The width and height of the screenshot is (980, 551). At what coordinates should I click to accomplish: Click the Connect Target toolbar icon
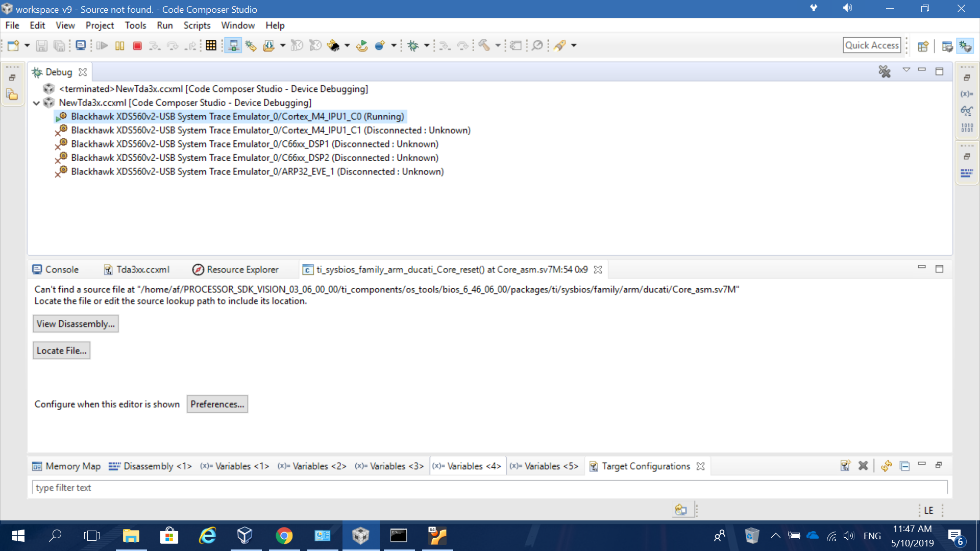tap(233, 45)
